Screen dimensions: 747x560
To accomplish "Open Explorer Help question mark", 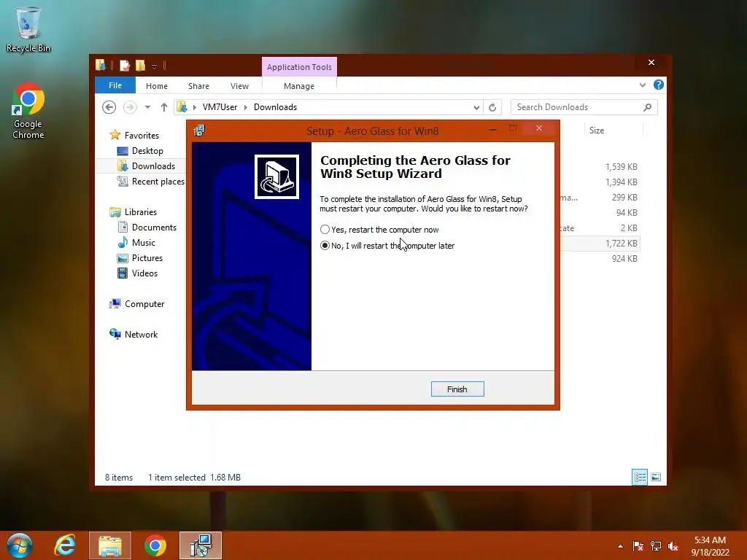I will pos(659,85).
